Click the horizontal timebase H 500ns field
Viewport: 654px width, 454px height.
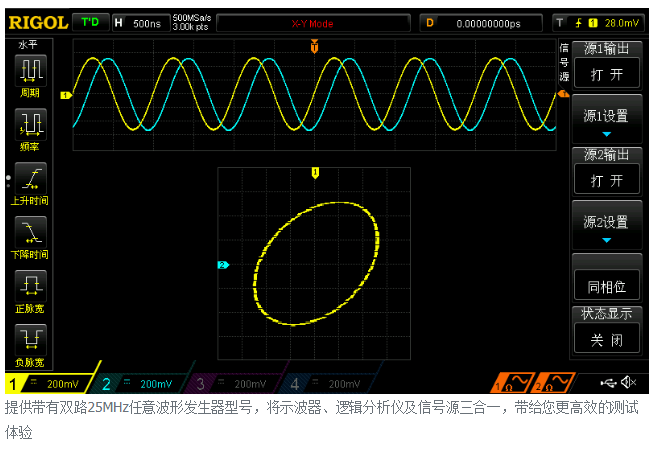click(x=142, y=23)
